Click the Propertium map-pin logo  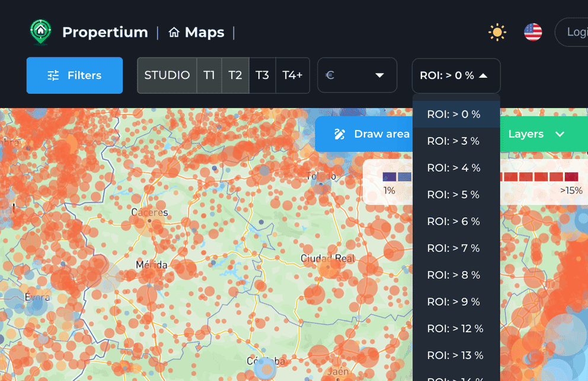pyautogui.click(x=40, y=32)
